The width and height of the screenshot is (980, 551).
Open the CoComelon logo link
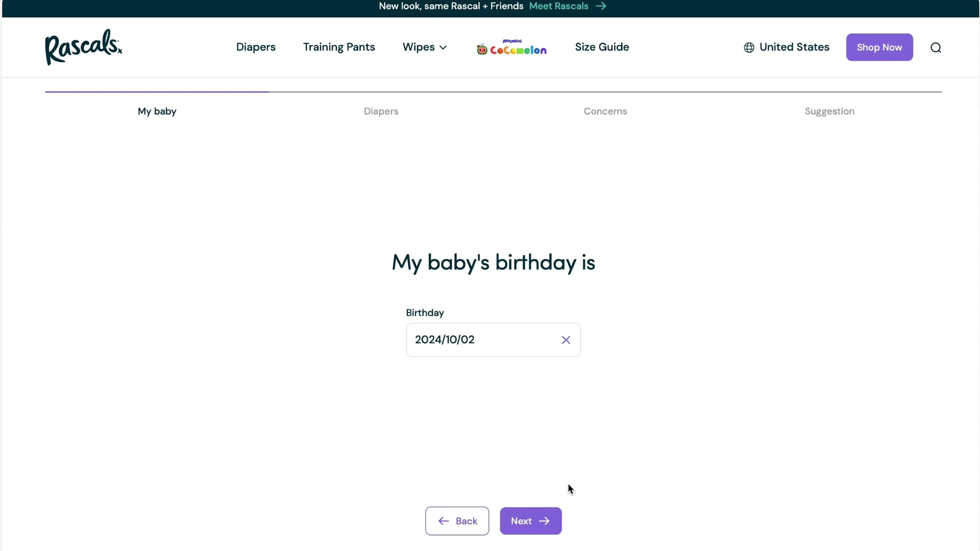click(511, 47)
